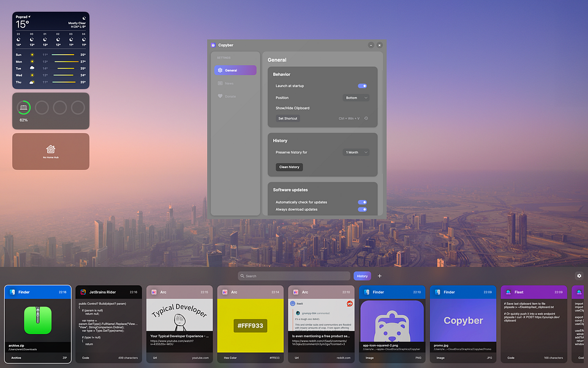Click the Ctrl + Win + V shortcut text
Screen dimensions: 588x368
[349, 118]
